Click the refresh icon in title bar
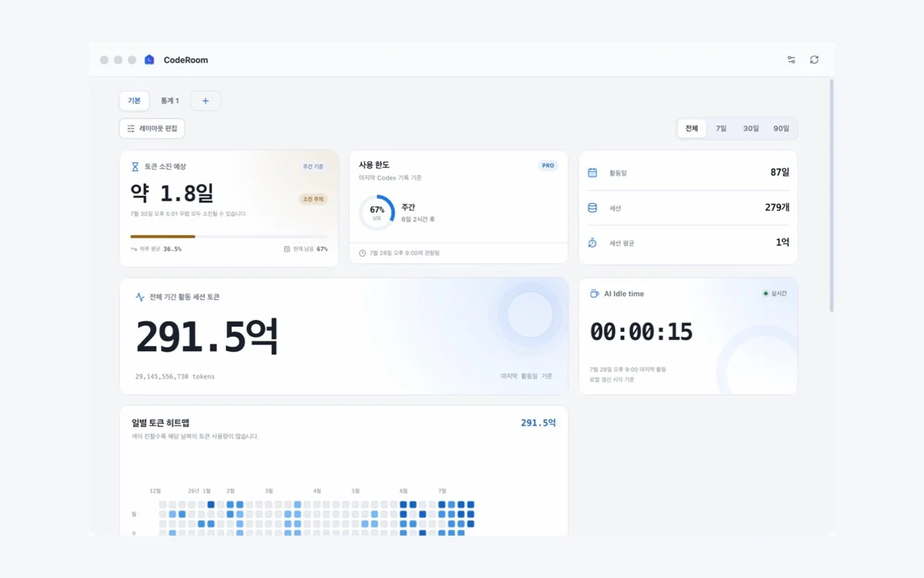The width and height of the screenshot is (924, 578). click(x=814, y=60)
